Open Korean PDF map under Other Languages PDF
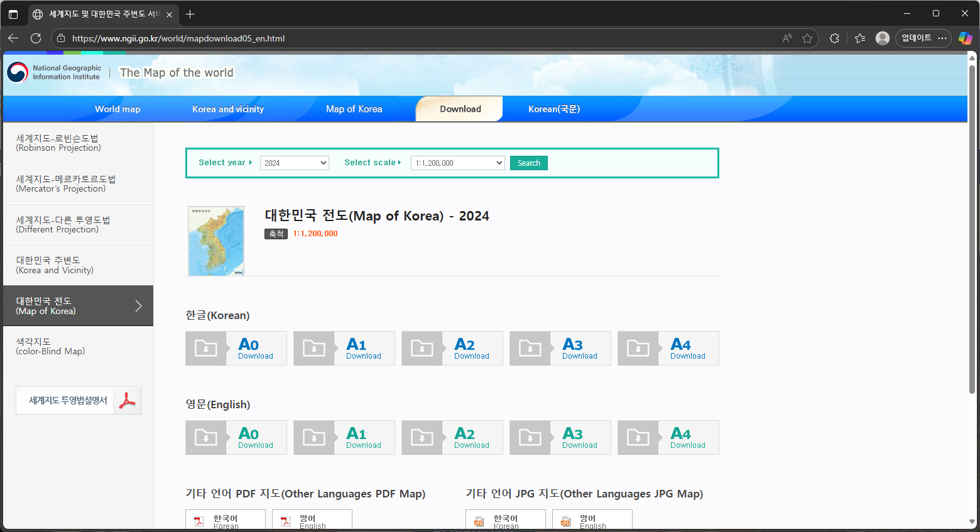 [226, 520]
